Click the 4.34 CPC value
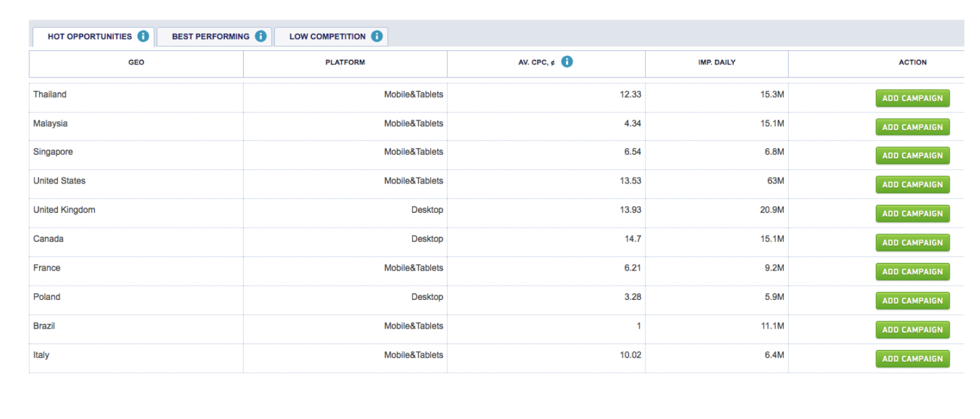Image resolution: width=980 pixels, height=419 pixels. click(x=632, y=124)
